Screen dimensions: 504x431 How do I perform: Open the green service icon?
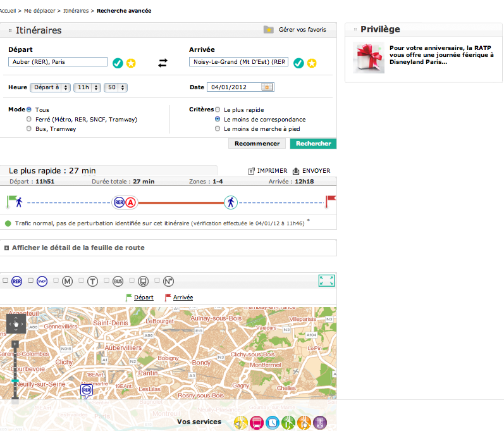pyautogui.click(x=288, y=423)
